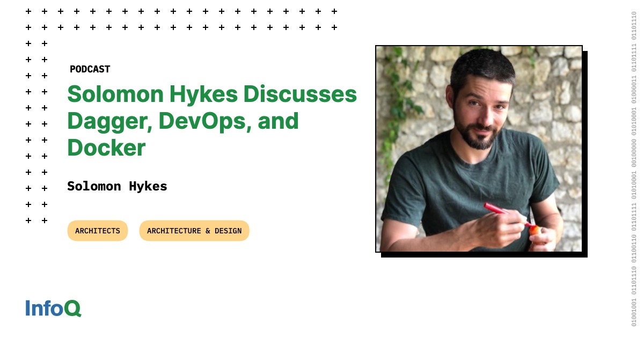This screenshot has width=644, height=338.
Task: Expand the ARCHITECTURE & DESIGN topic pill
Action: pos(194,231)
